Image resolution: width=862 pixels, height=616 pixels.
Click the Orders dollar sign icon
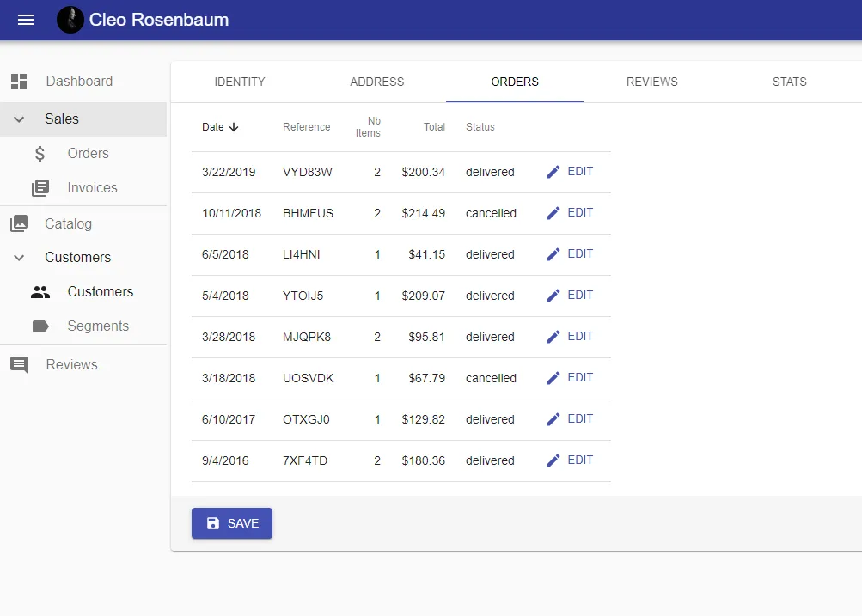click(x=40, y=153)
